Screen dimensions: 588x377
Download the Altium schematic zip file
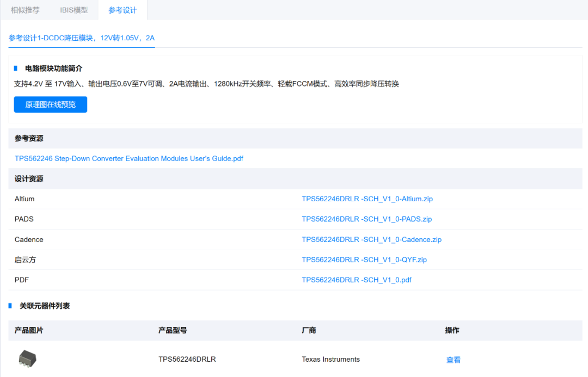[x=367, y=199]
